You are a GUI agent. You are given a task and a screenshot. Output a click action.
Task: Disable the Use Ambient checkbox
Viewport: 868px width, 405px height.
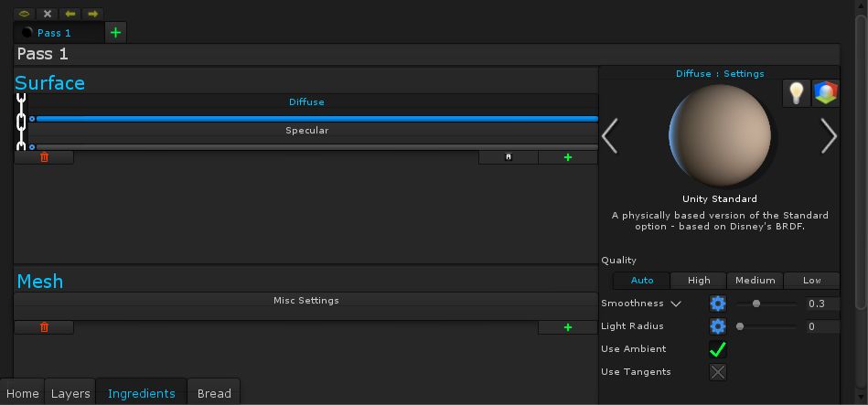(x=718, y=349)
